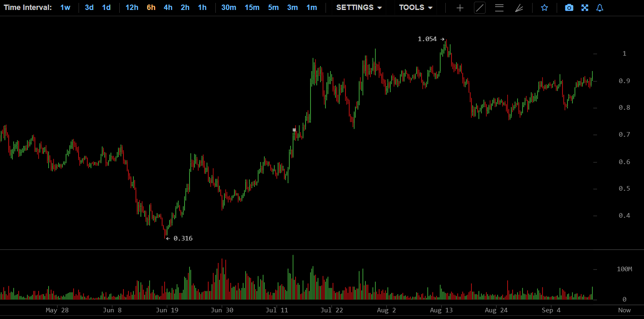Click the 'Now' label on time axis
The image size is (644, 319).
[x=624, y=310]
